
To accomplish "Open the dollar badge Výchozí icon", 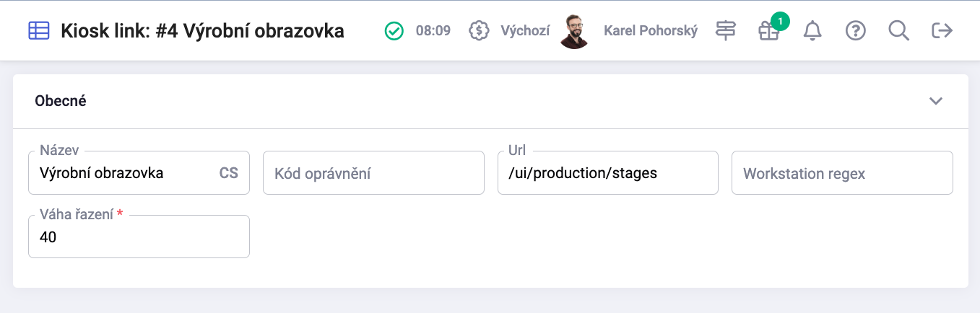I will coord(479,30).
